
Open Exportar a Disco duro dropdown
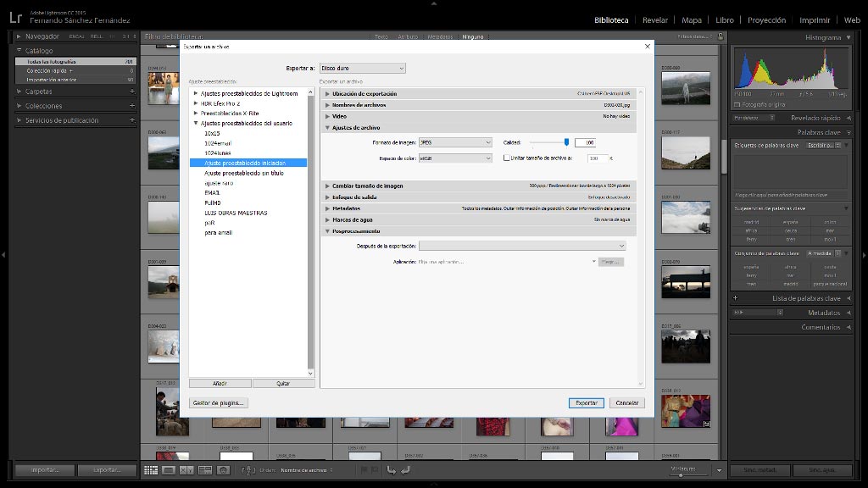(363, 68)
